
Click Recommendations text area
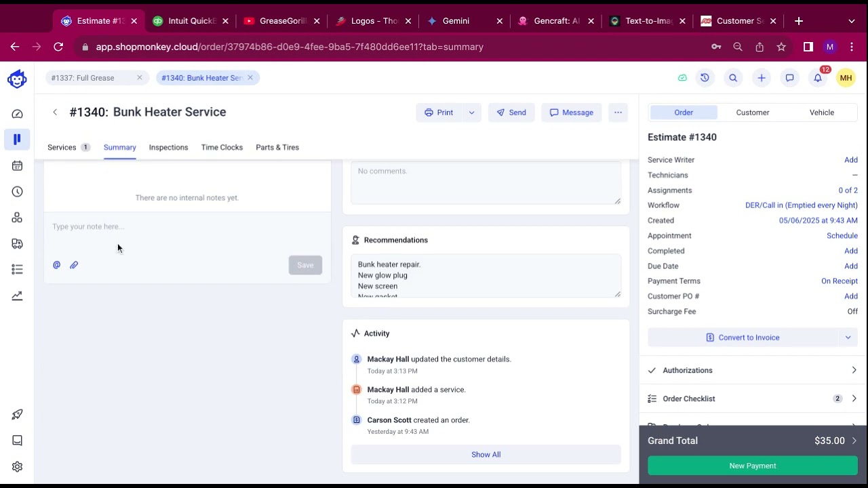click(486, 277)
